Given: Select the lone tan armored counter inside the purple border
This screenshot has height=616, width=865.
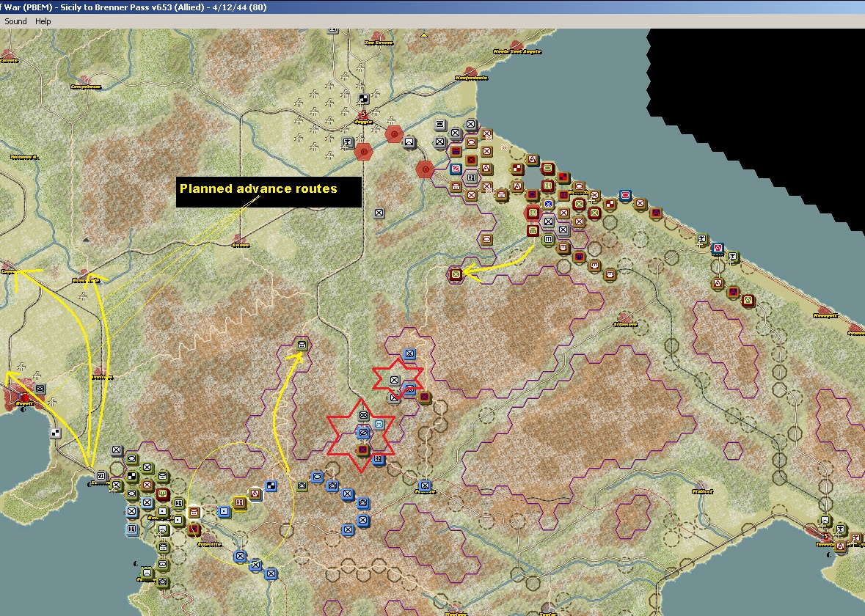Looking at the screenshot, I should tap(487, 239).
